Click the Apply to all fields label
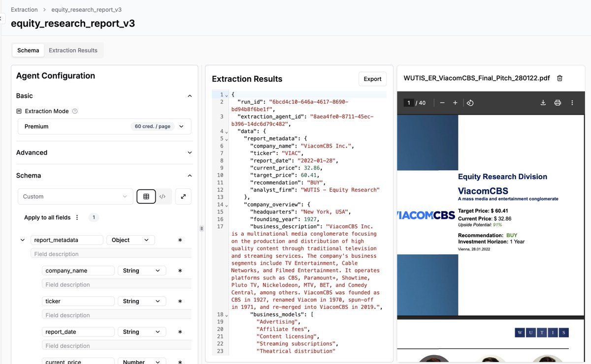The image size is (591, 364). pos(47,217)
